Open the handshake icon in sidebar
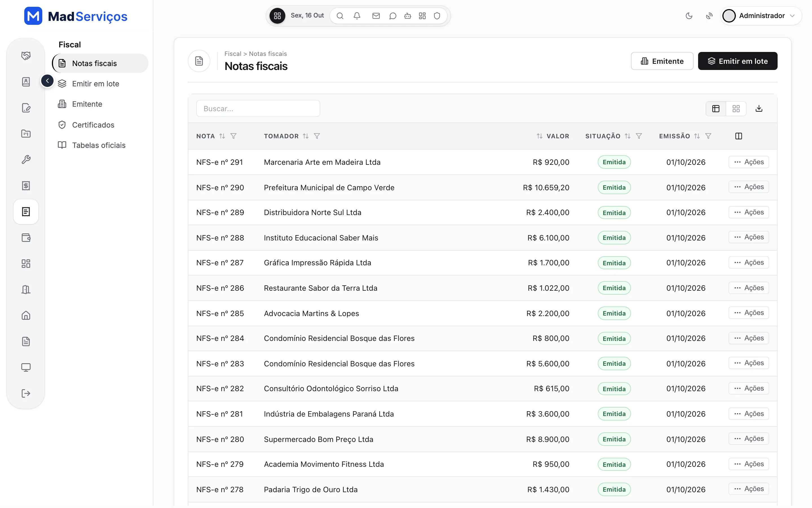This screenshot has width=812, height=508. [x=26, y=55]
